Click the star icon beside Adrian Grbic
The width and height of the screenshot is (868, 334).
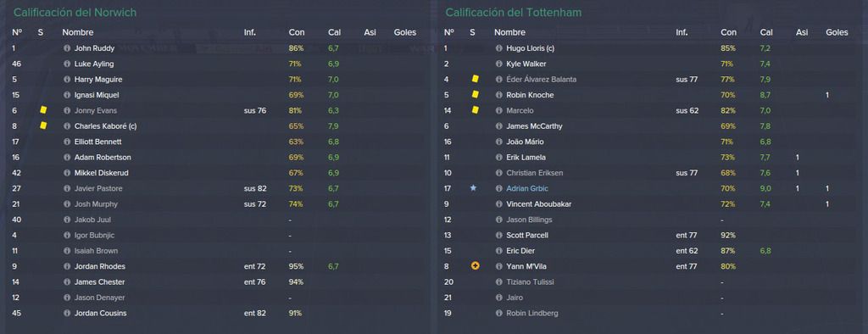point(473,188)
